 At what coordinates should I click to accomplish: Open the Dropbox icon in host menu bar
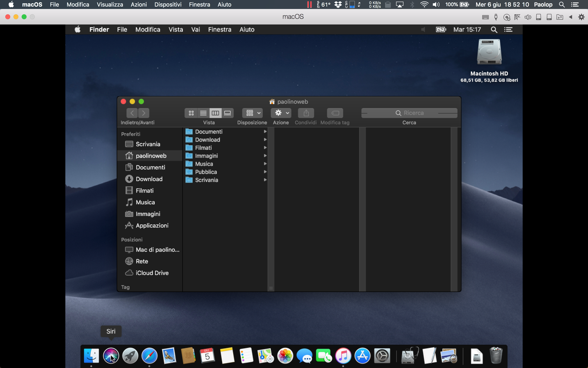tap(338, 5)
